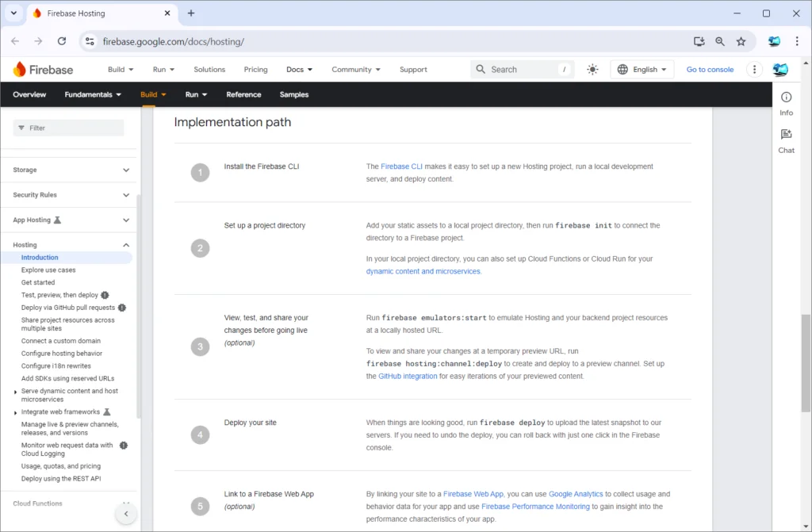This screenshot has width=812, height=532.
Task: Click the filter icon in sidebar filter box
Action: (x=21, y=128)
